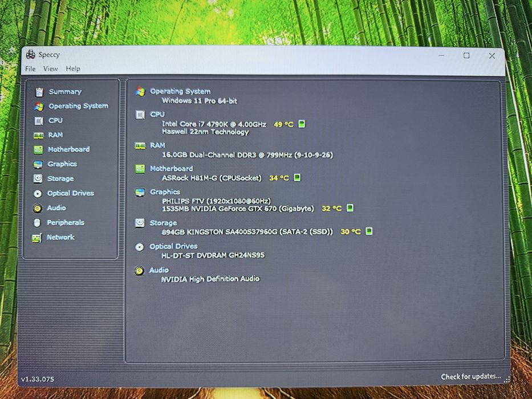Click the Storage drive icon in summary panel
The width and height of the screenshot is (532, 399).
[140, 223]
